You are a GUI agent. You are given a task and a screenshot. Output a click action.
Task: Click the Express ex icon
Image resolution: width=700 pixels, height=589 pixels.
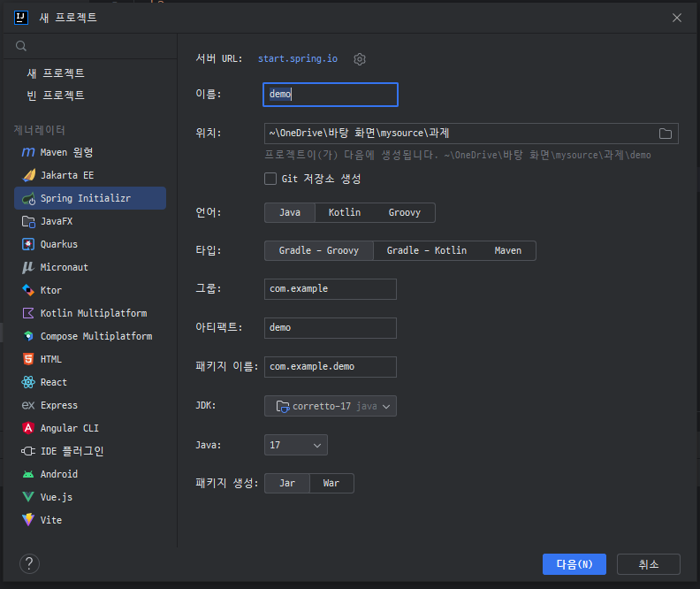(x=28, y=405)
